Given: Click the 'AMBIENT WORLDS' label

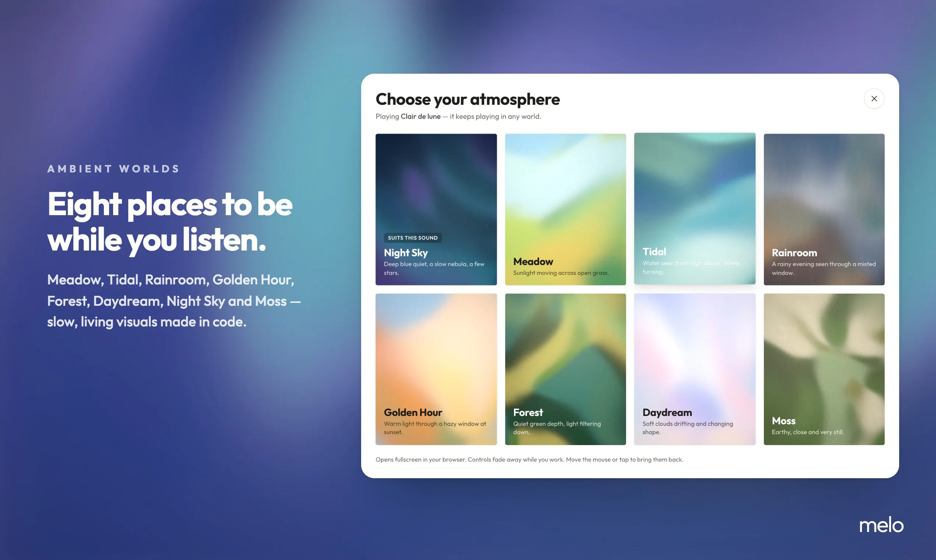Looking at the screenshot, I should pos(113,169).
